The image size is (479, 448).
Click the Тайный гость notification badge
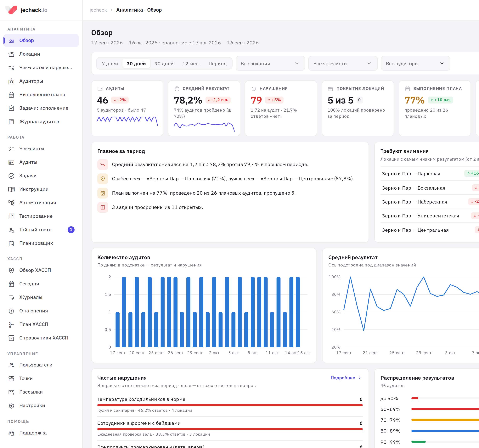pyautogui.click(x=71, y=230)
